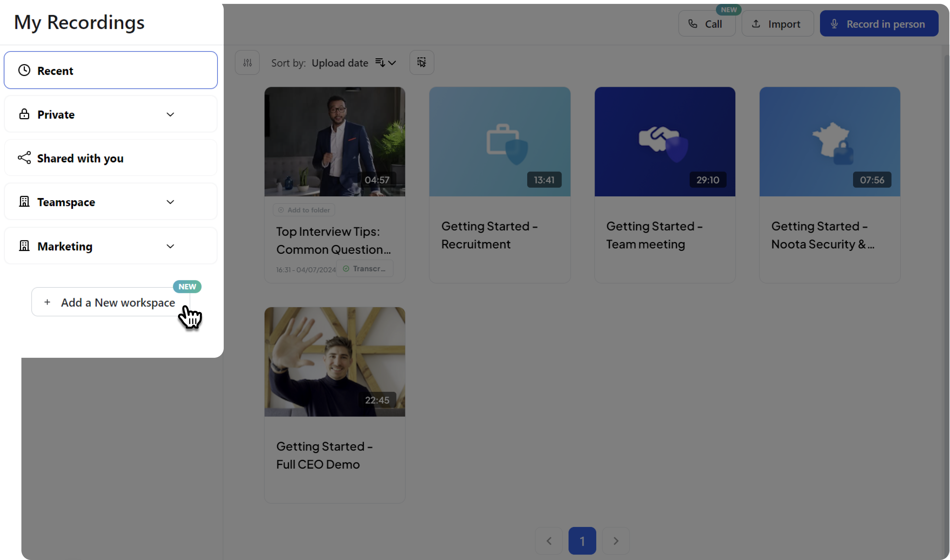
Task: Click the Import button
Action: (x=777, y=24)
